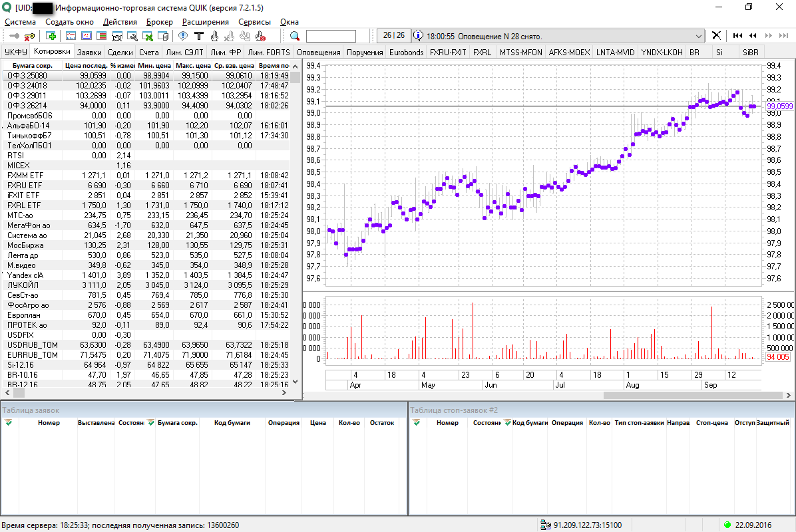Screen dimensions: 796x532
Task: Toggle filter icon beside Код бумаги in stop-orders table
Action: [x=508, y=422]
